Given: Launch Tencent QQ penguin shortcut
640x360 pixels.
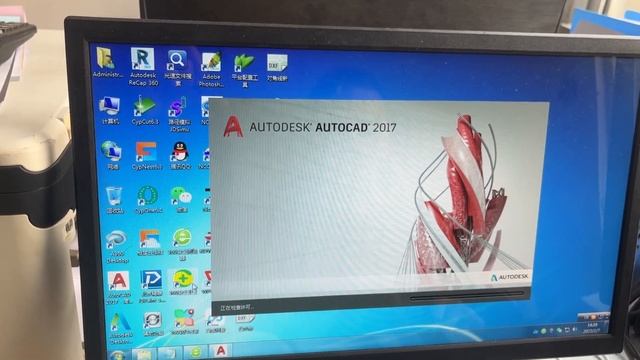Looking at the screenshot, I should pos(180,156).
